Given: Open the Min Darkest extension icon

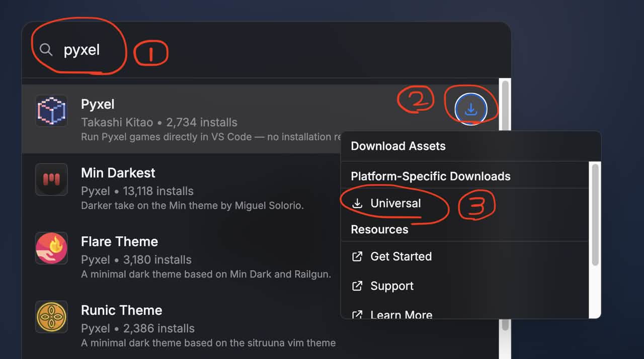Looking at the screenshot, I should pos(51,179).
